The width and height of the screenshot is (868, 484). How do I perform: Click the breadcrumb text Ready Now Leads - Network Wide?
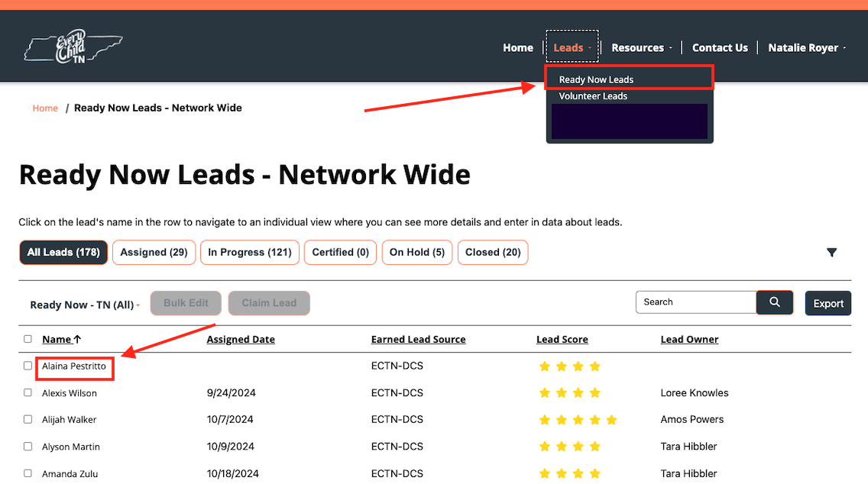click(157, 108)
